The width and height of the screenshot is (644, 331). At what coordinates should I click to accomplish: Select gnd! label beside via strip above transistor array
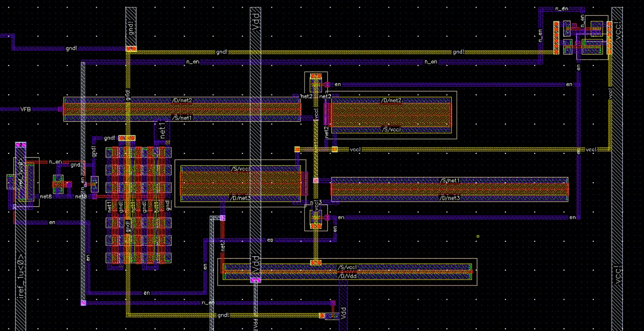point(109,138)
